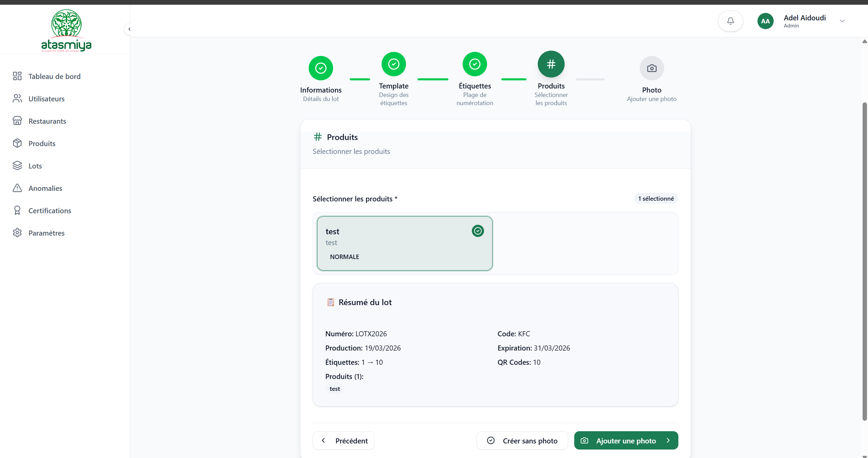Click the page vertical scrollbar
The height and width of the screenshot is (458, 868).
pyautogui.click(x=864, y=261)
